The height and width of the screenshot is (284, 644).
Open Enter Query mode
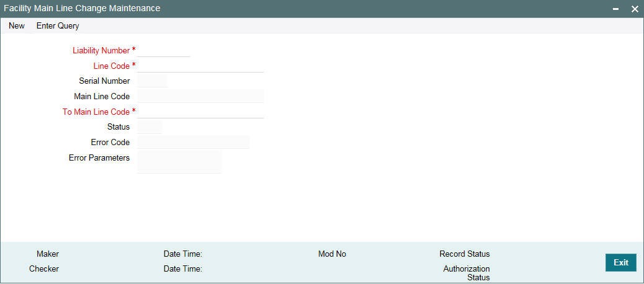pos(58,26)
